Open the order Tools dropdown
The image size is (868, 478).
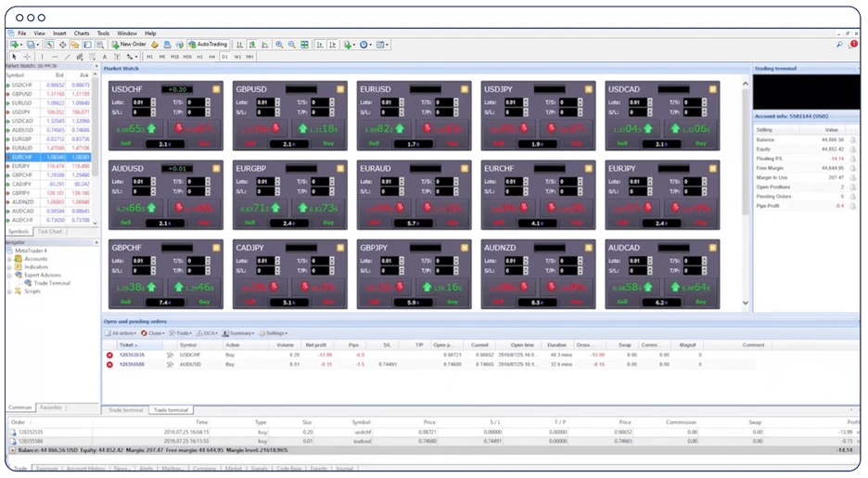pos(181,333)
